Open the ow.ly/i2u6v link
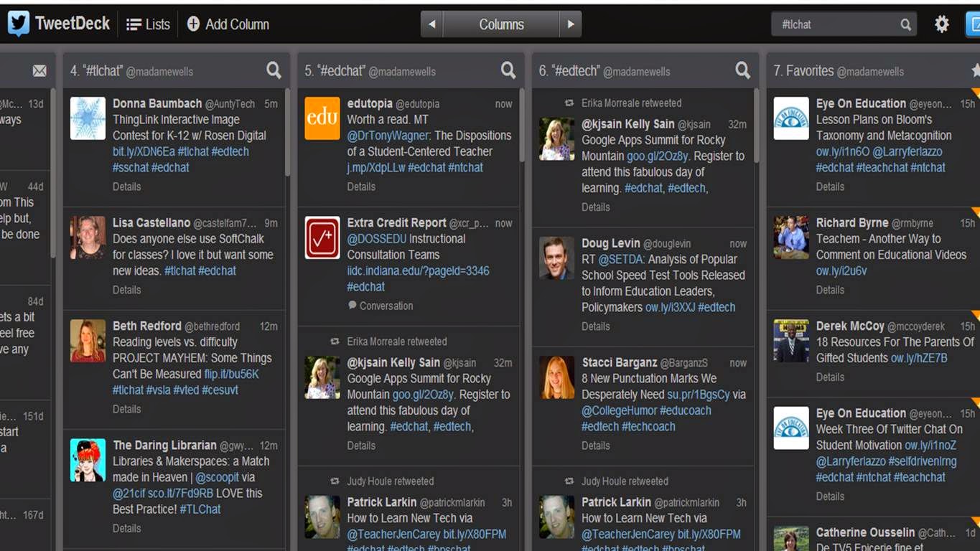The width and height of the screenshot is (980, 551). tap(841, 270)
